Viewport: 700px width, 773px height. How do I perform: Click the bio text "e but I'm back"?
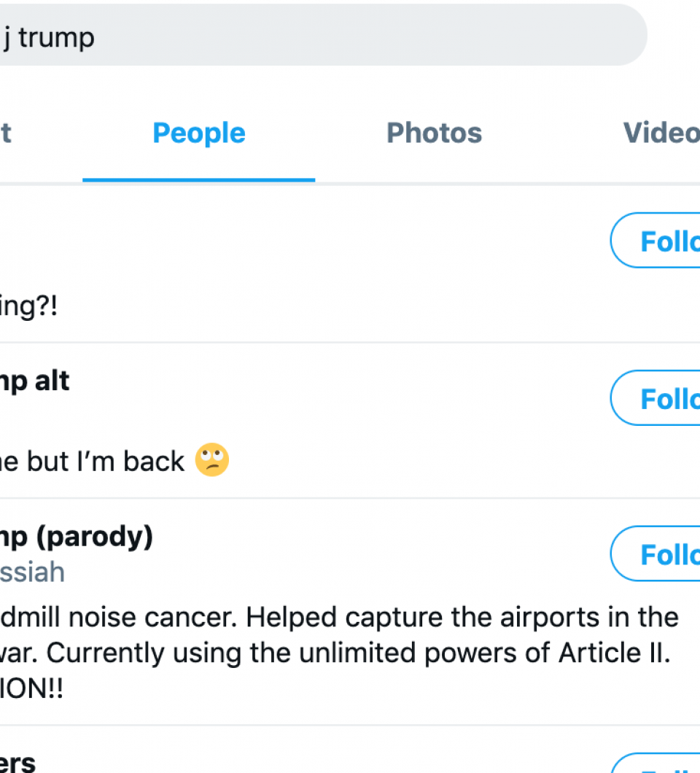click(x=92, y=462)
